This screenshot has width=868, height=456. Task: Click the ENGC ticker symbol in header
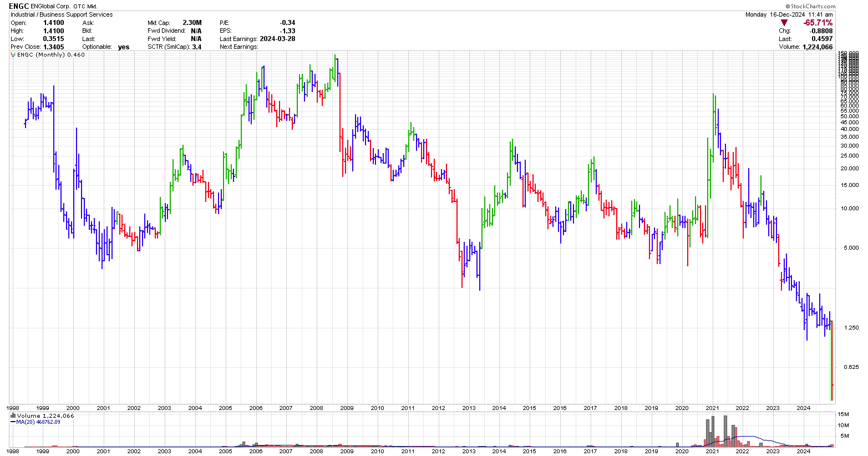20,6
